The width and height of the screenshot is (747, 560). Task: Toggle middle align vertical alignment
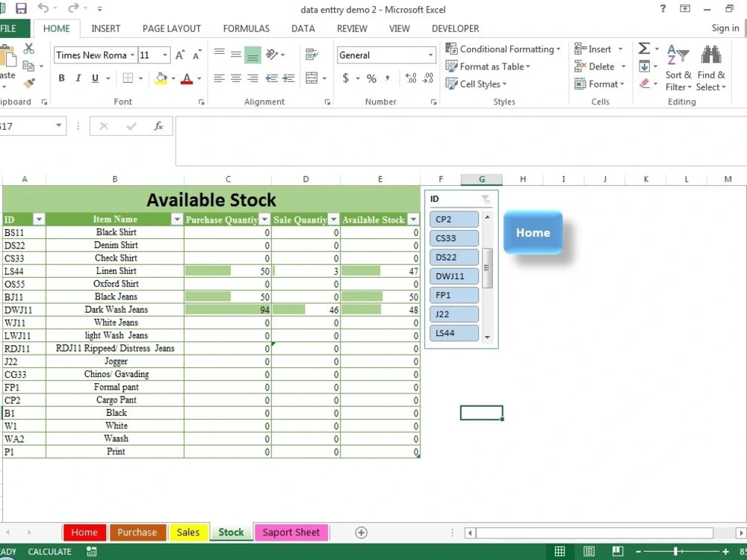236,55
